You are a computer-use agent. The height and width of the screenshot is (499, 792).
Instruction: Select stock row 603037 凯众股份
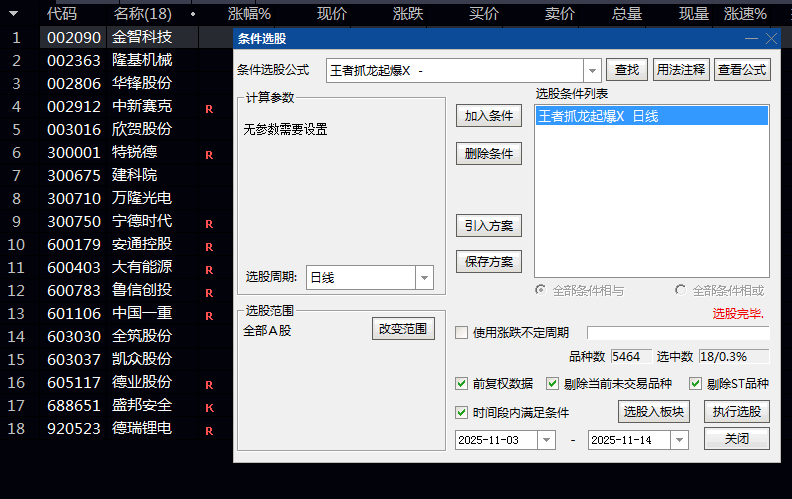tap(116, 360)
